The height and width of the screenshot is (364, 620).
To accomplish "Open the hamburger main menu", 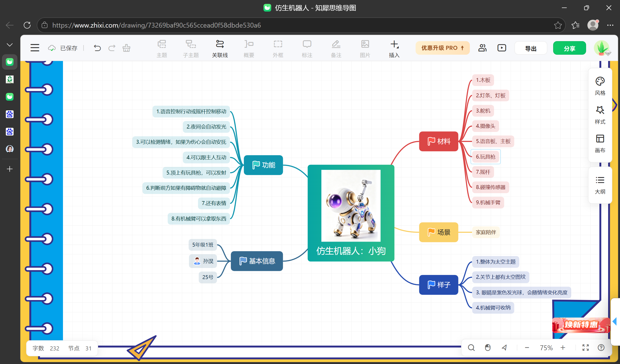I will coord(35,48).
